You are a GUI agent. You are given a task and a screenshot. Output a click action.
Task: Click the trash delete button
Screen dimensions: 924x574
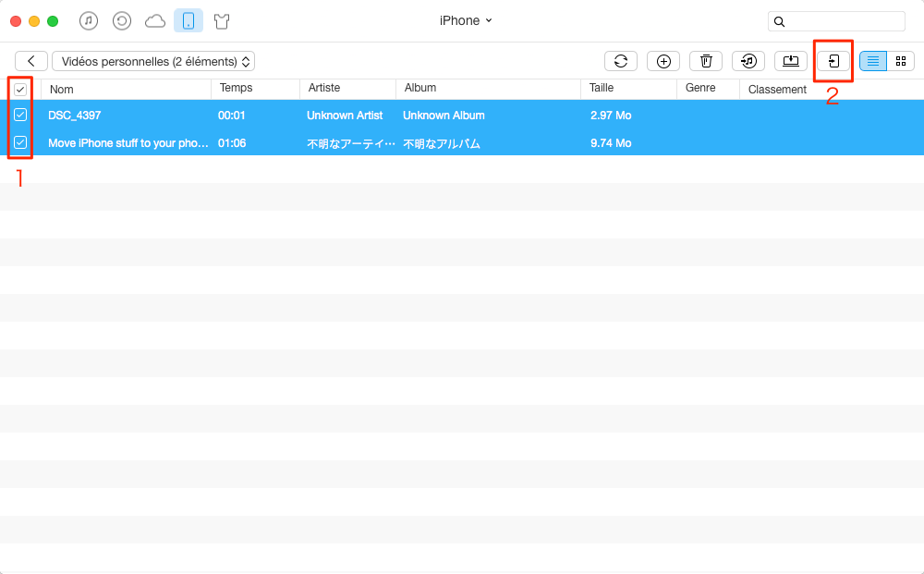point(706,61)
